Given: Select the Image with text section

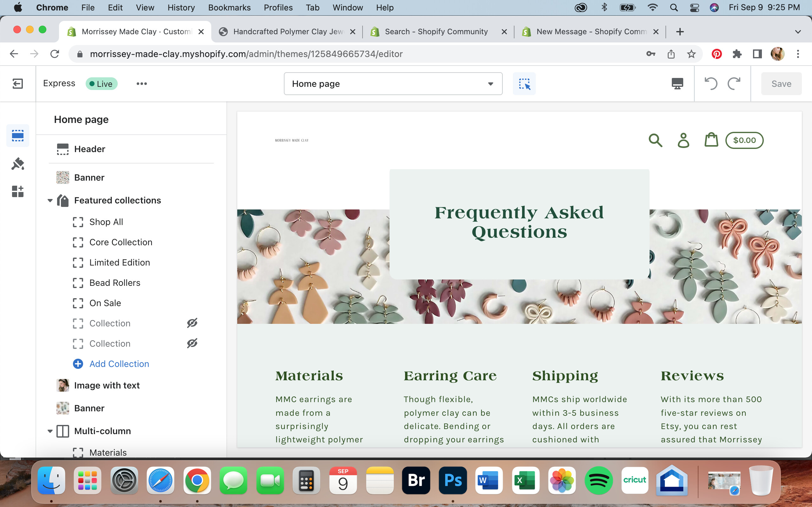Looking at the screenshot, I should click(107, 385).
